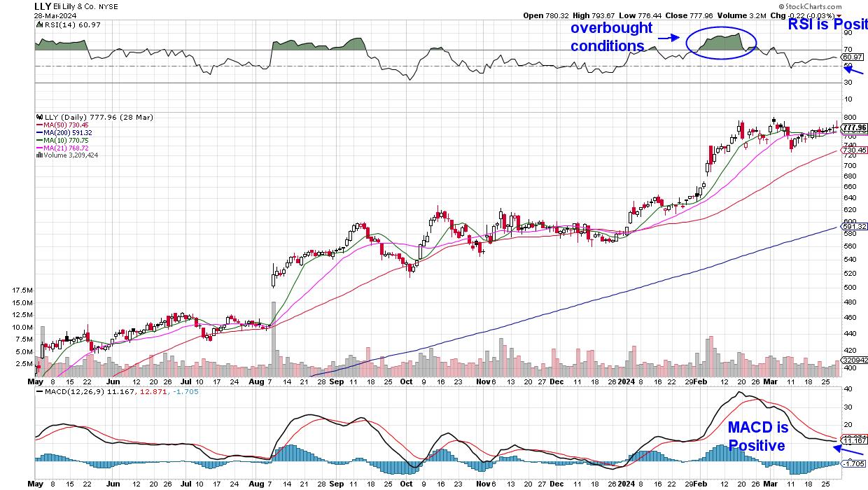Select the MACD is Positive annotation text
868x490 pixels.
(x=757, y=437)
